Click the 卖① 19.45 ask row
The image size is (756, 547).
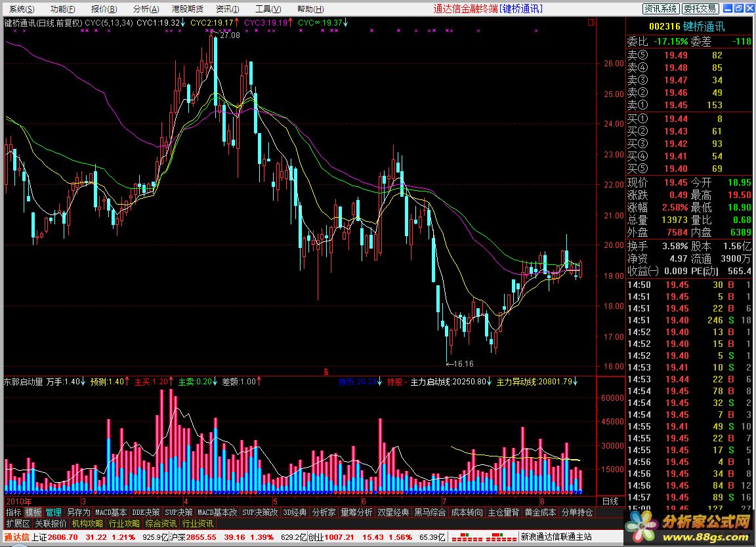coord(689,105)
